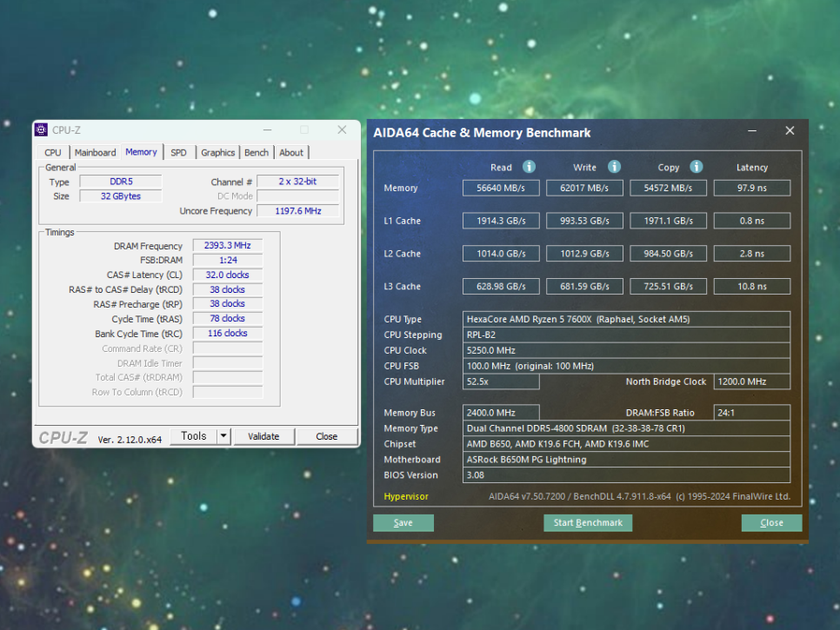Screen dimensions: 840x630
Task: Click the DRAM:FSB Ratio 24:1 field
Action: pyautogui.click(x=752, y=413)
